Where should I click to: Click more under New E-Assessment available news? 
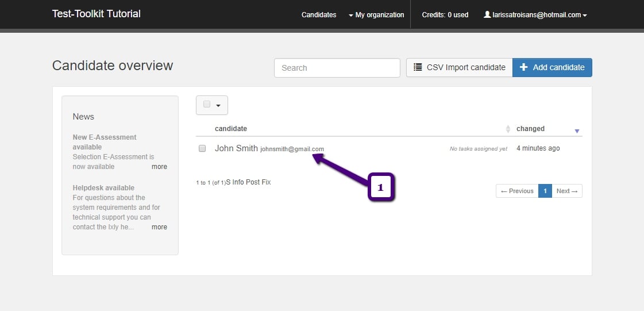(x=159, y=167)
